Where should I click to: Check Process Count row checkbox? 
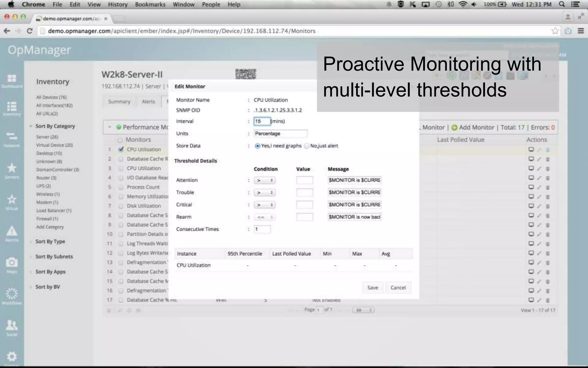coord(121,187)
